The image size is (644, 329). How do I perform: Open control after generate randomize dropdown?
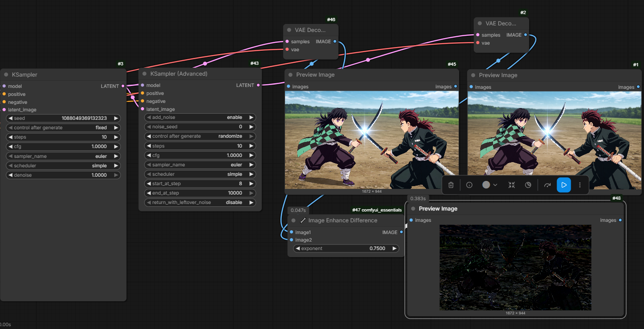[200, 136]
